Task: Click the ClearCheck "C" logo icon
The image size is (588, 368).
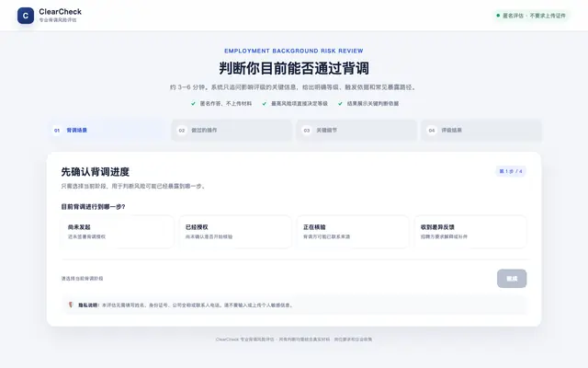Action: 26,16
